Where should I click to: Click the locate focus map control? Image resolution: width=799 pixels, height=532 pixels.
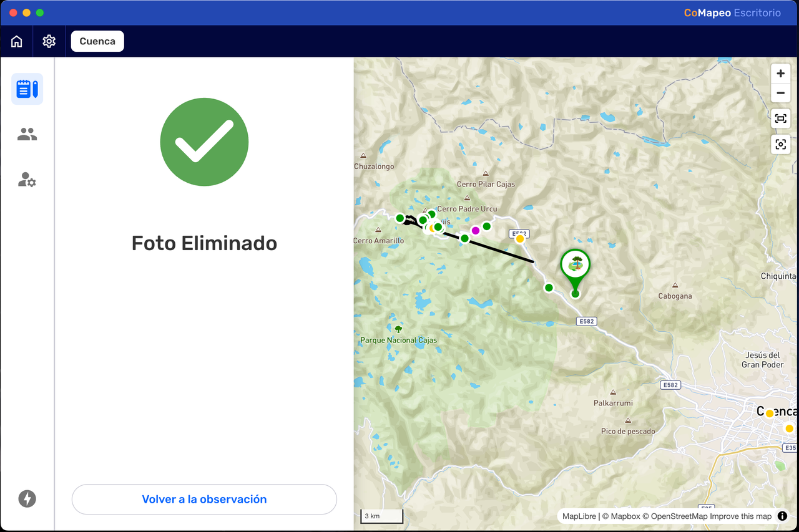780,144
